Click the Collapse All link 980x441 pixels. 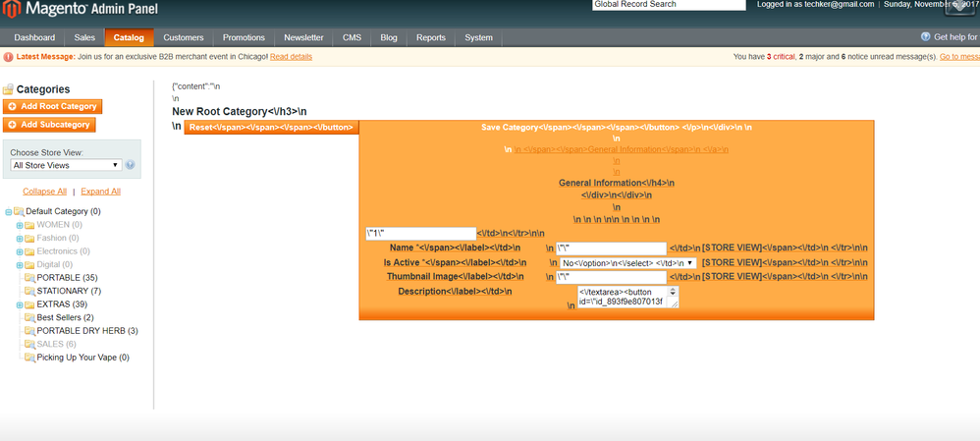coord(44,192)
